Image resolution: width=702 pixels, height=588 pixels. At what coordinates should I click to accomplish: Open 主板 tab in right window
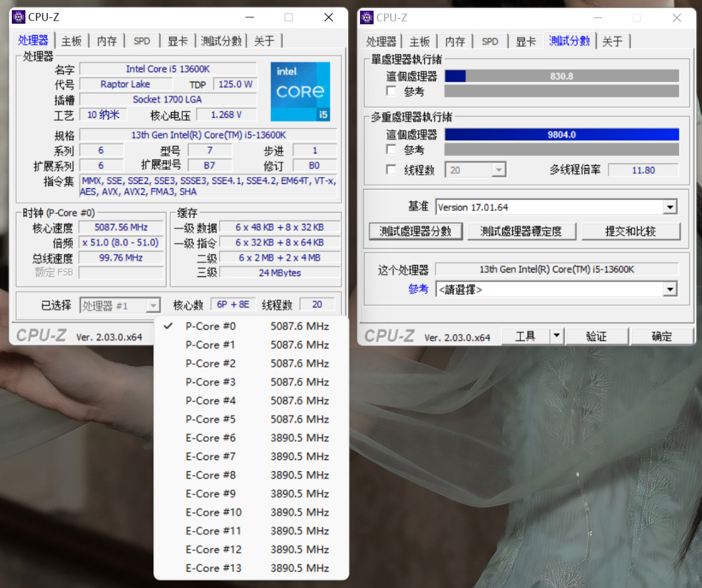(419, 42)
